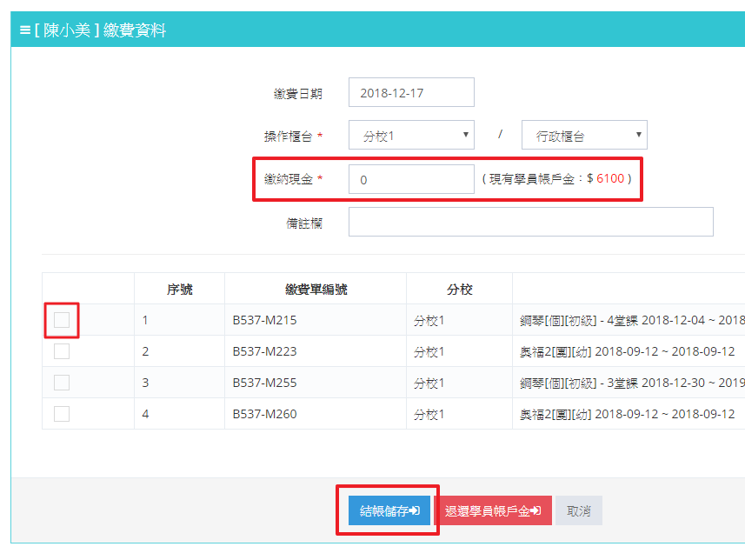Click the 6100 student account balance amount
Viewport: 745px width, 560px height.
pyautogui.click(x=609, y=178)
